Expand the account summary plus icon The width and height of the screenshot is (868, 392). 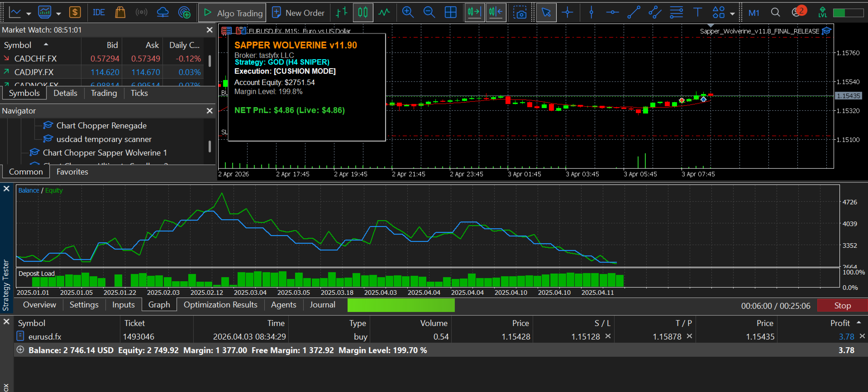(x=20, y=350)
